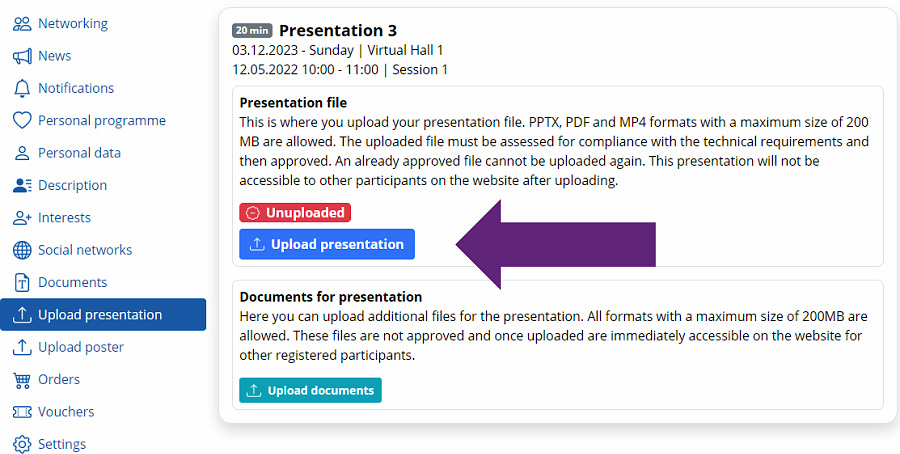Click the Networking people icon
The image size is (900, 454).
[22, 24]
